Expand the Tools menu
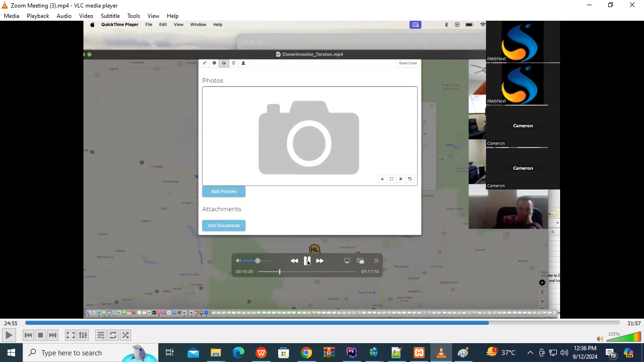644x362 pixels. tap(133, 16)
